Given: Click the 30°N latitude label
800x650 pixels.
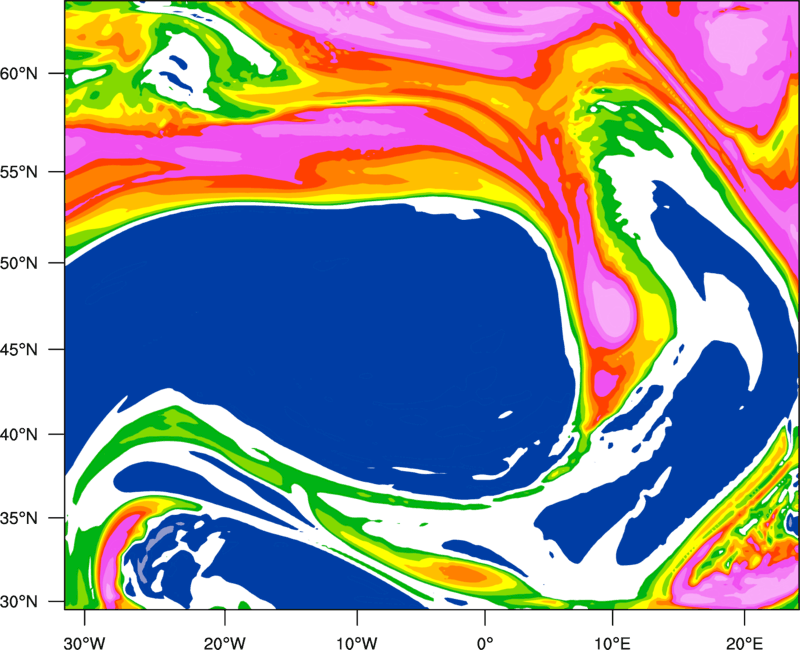Looking at the screenshot, I should [x=19, y=602].
